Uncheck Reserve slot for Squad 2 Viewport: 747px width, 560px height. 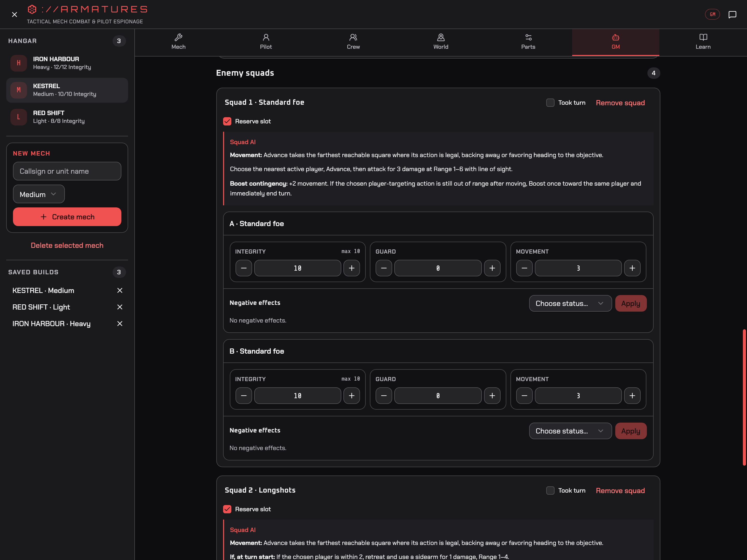pos(227,509)
